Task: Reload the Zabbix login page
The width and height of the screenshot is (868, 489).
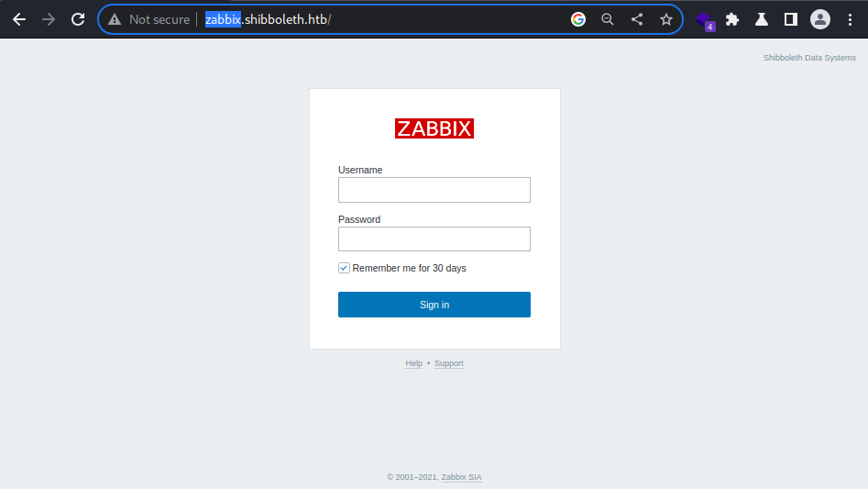Action: click(78, 19)
